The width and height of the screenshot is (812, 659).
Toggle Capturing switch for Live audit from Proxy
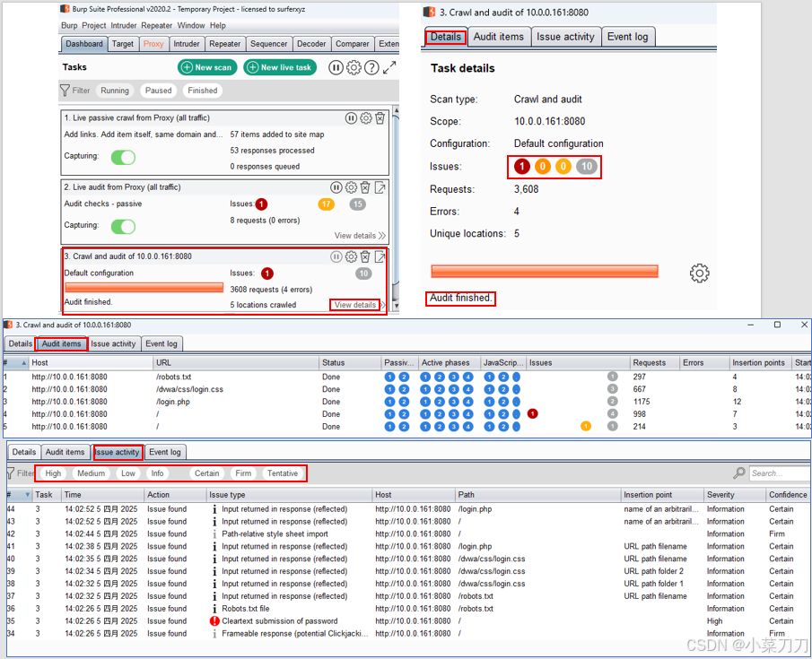[x=123, y=226]
